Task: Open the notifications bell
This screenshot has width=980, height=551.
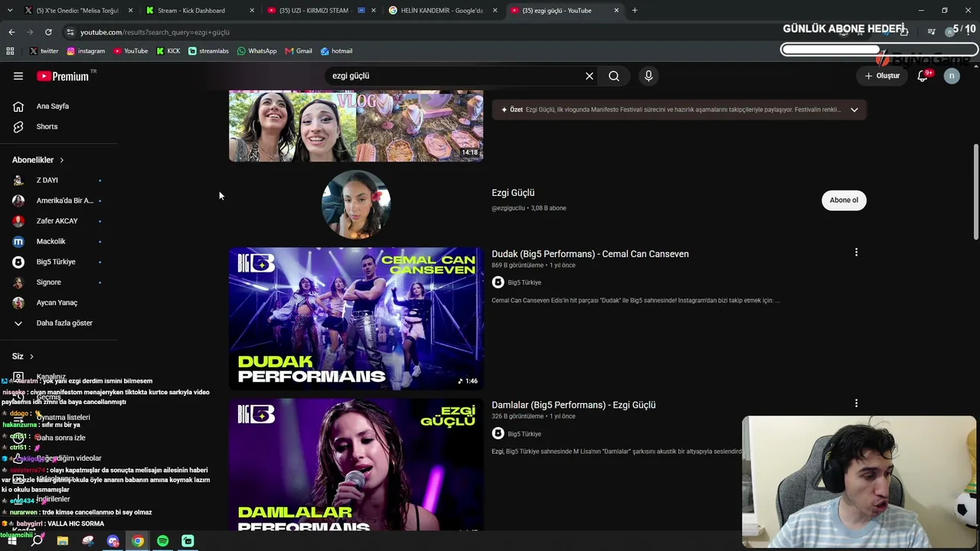Action: point(923,76)
